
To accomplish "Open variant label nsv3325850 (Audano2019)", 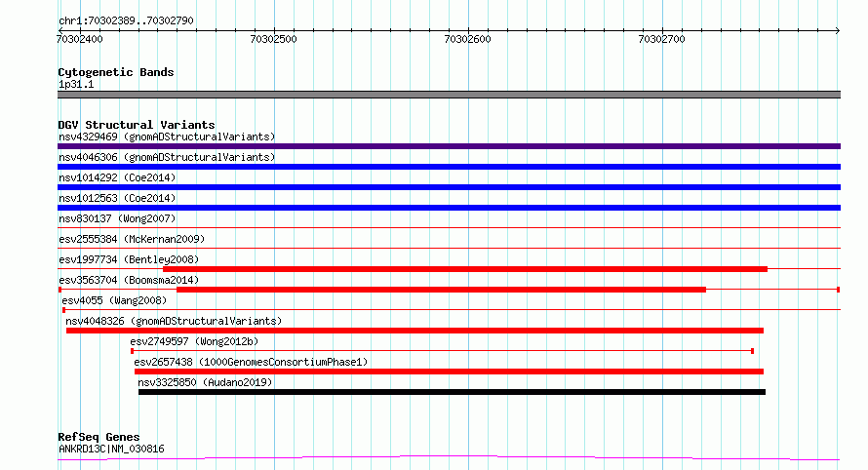I will click(205, 382).
